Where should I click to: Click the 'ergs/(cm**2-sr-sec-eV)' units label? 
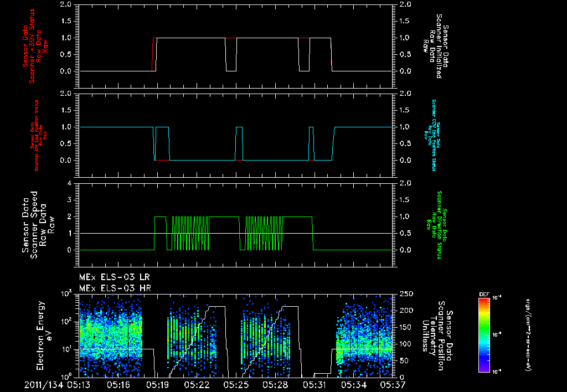click(x=528, y=335)
